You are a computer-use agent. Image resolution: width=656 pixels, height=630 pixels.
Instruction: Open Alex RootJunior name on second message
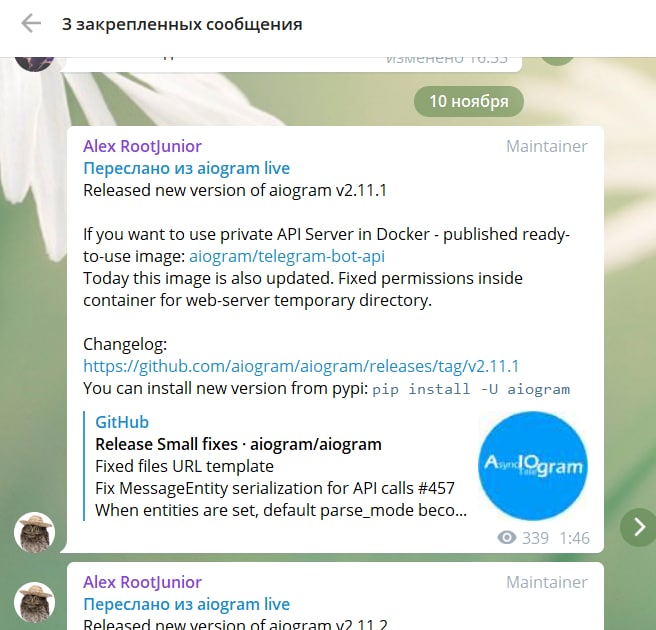(x=142, y=582)
